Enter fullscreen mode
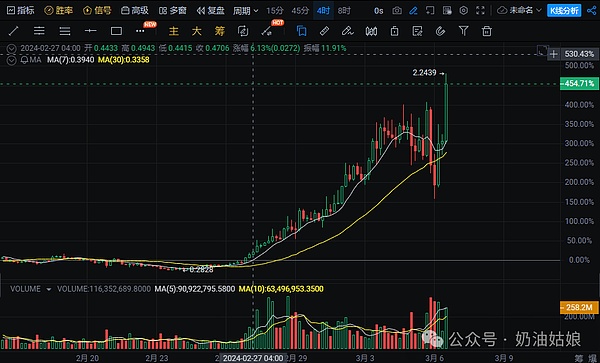Image resolution: width=600 pixels, height=363 pixels. [480, 11]
